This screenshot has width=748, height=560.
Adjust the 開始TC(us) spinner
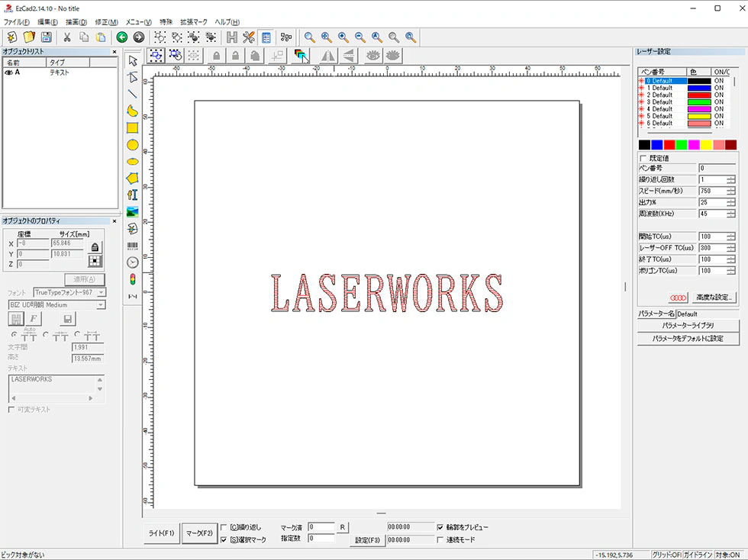(731, 237)
